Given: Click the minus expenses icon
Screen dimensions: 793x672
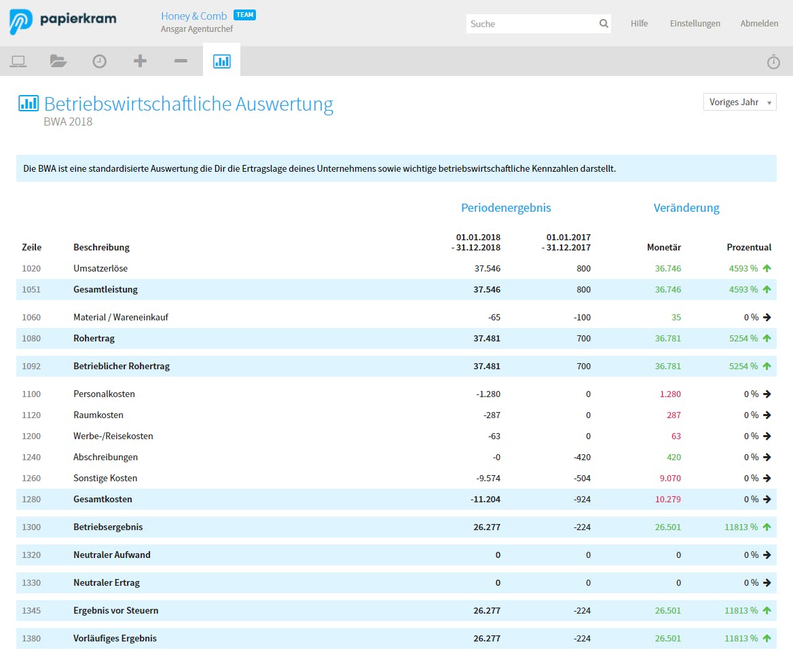Looking at the screenshot, I should click(x=181, y=62).
